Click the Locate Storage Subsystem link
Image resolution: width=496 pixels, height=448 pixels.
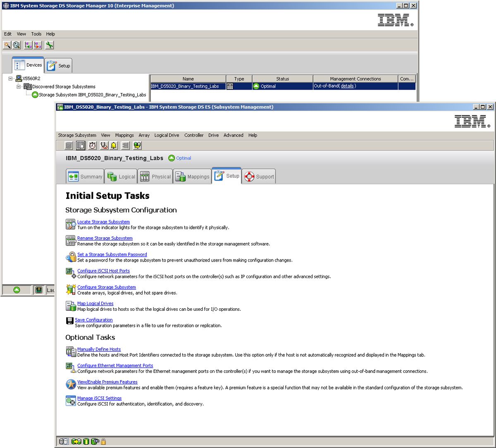click(x=103, y=222)
